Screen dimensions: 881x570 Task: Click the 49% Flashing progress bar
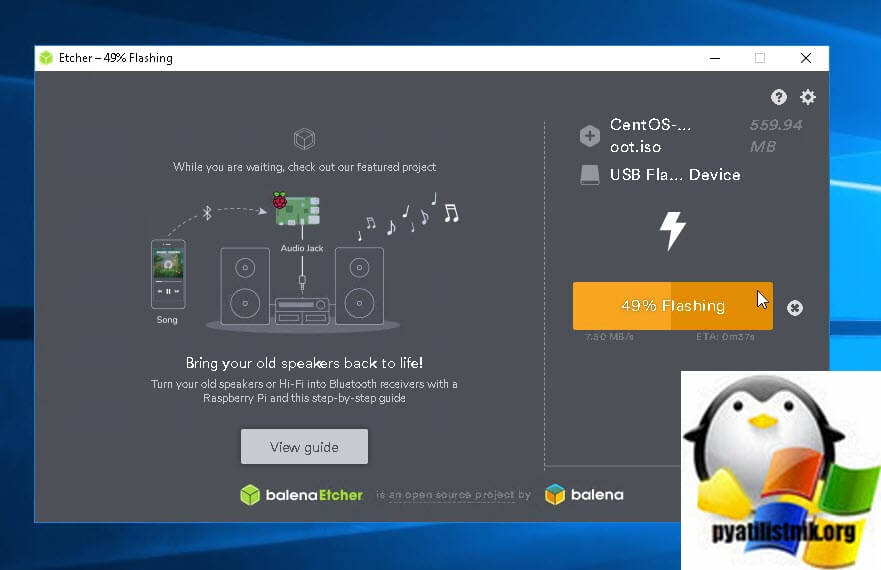pyautogui.click(x=672, y=306)
